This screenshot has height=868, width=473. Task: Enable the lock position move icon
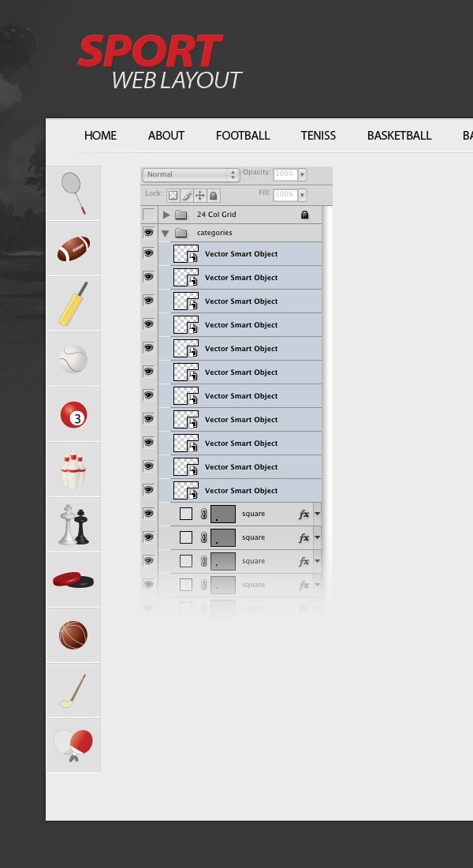coord(199,196)
